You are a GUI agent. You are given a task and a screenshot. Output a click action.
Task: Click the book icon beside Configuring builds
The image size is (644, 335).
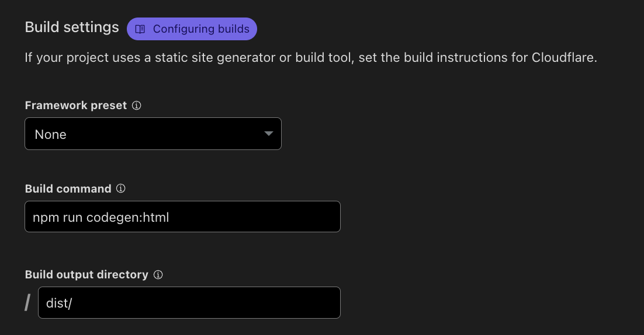(140, 29)
